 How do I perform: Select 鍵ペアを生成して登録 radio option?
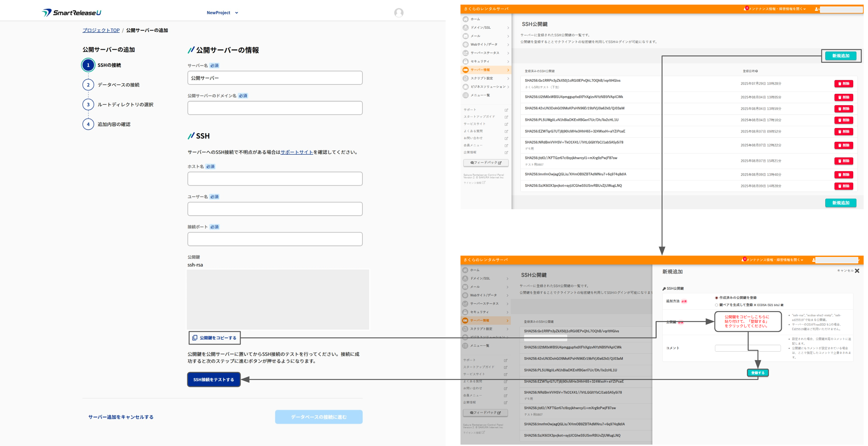716,305
